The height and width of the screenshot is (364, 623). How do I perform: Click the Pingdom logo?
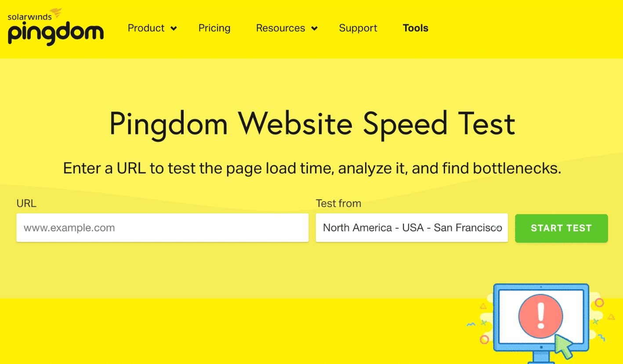coord(55,33)
